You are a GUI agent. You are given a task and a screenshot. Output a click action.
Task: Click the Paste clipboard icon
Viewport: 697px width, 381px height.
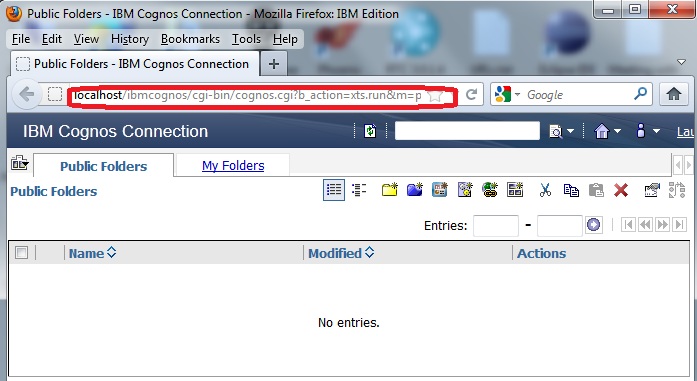pos(596,190)
